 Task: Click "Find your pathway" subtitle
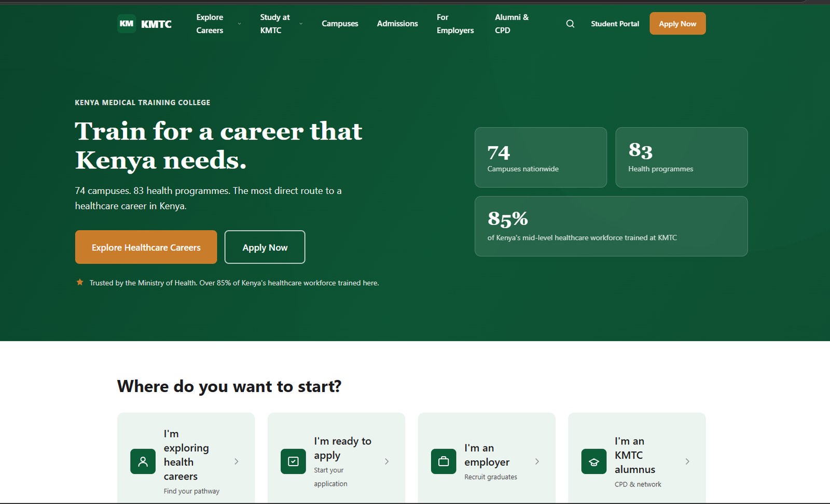(191, 491)
